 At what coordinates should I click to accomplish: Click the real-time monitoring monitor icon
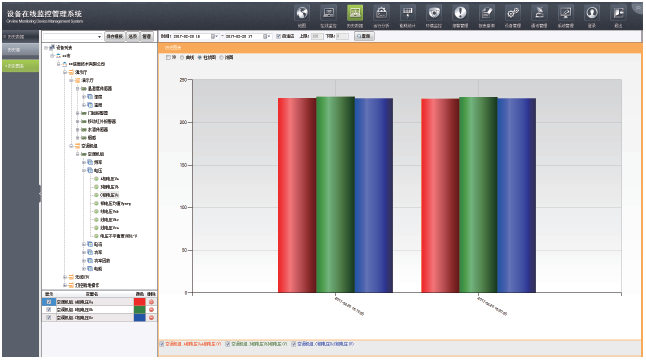[328, 13]
